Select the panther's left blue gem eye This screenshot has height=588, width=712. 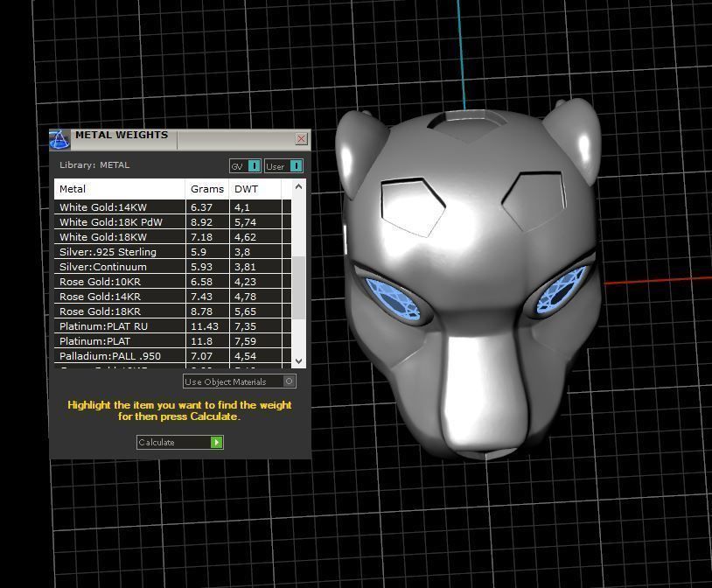[394, 299]
